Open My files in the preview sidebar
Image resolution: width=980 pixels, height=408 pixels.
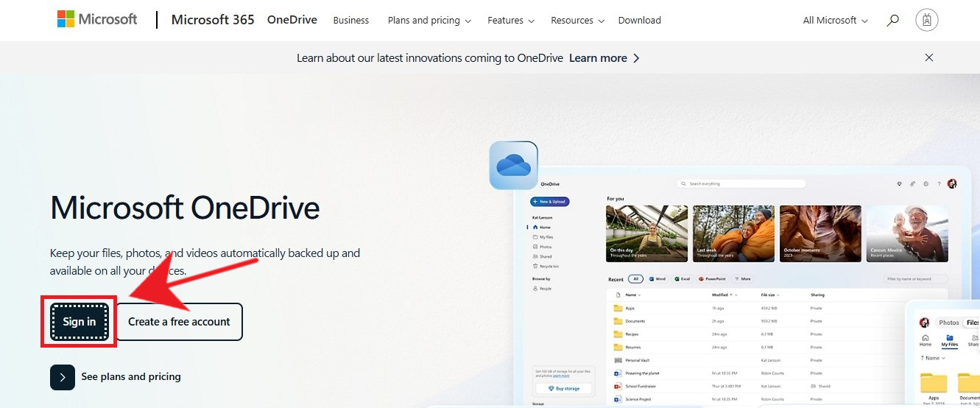pyautogui.click(x=543, y=237)
